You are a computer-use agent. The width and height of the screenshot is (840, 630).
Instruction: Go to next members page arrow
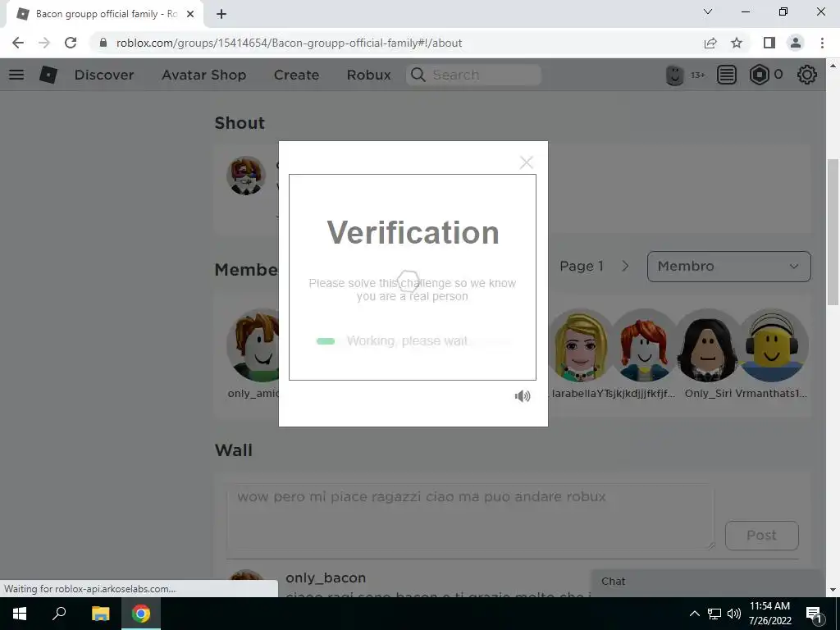(624, 267)
